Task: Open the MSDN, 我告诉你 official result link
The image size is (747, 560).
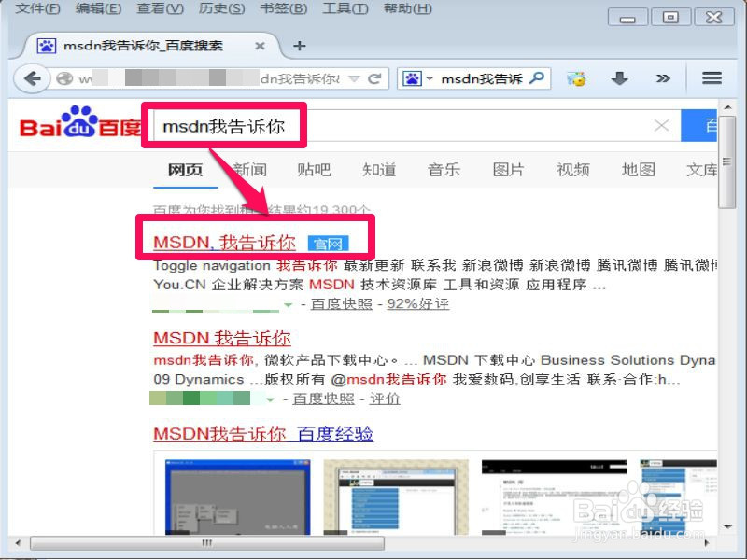Action: [224, 243]
